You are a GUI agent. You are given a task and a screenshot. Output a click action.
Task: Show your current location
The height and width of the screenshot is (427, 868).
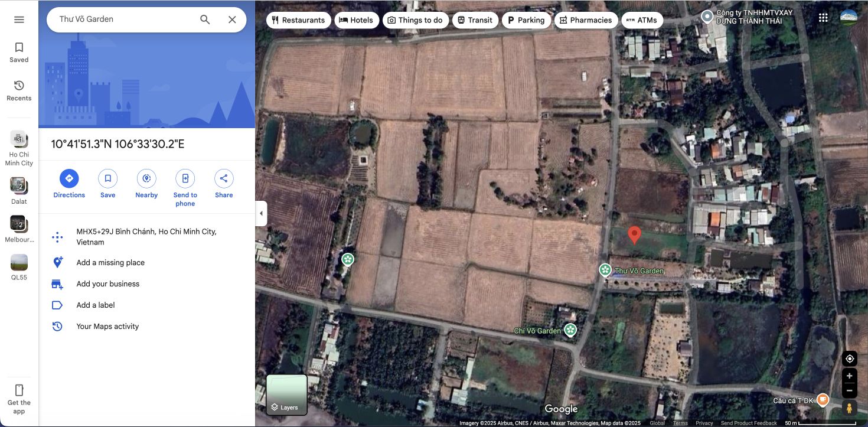click(x=850, y=358)
